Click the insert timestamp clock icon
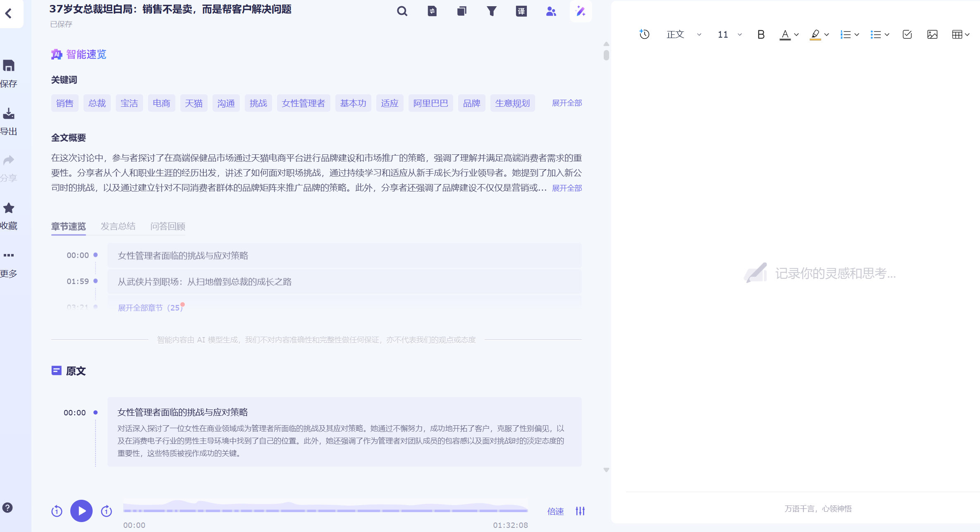Viewport: 980px width, 532px height. click(644, 34)
